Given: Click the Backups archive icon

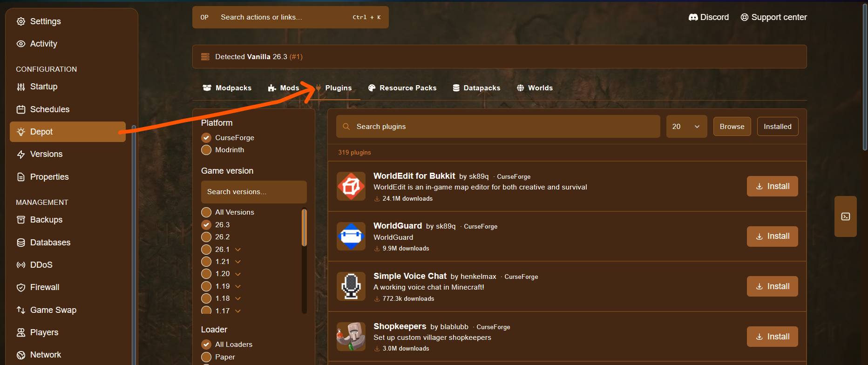Looking at the screenshot, I should tap(21, 220).
